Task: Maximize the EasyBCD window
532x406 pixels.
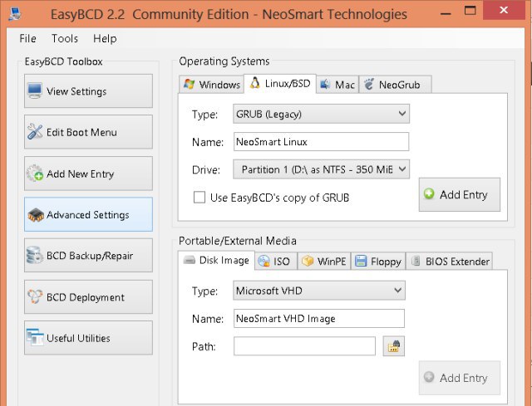Action: click(470, 11)
